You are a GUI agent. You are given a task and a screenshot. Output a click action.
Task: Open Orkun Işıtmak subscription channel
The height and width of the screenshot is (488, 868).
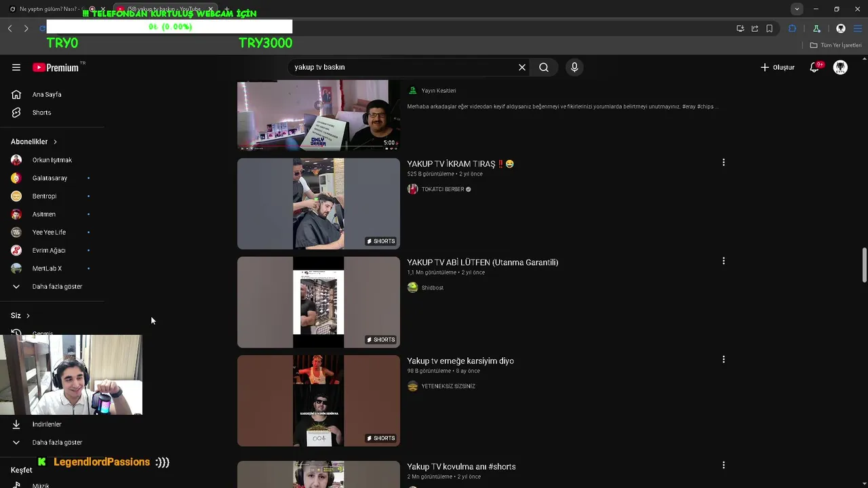(52, 160)
